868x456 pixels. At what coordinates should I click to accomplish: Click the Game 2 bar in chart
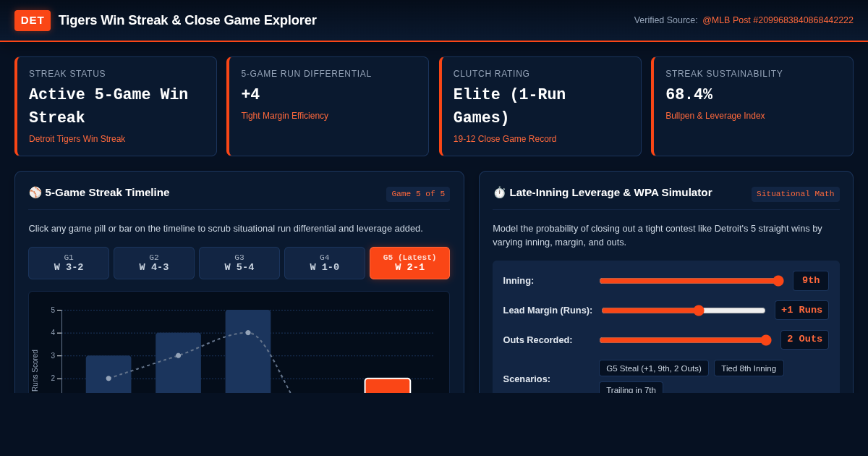tap(178, 363)
